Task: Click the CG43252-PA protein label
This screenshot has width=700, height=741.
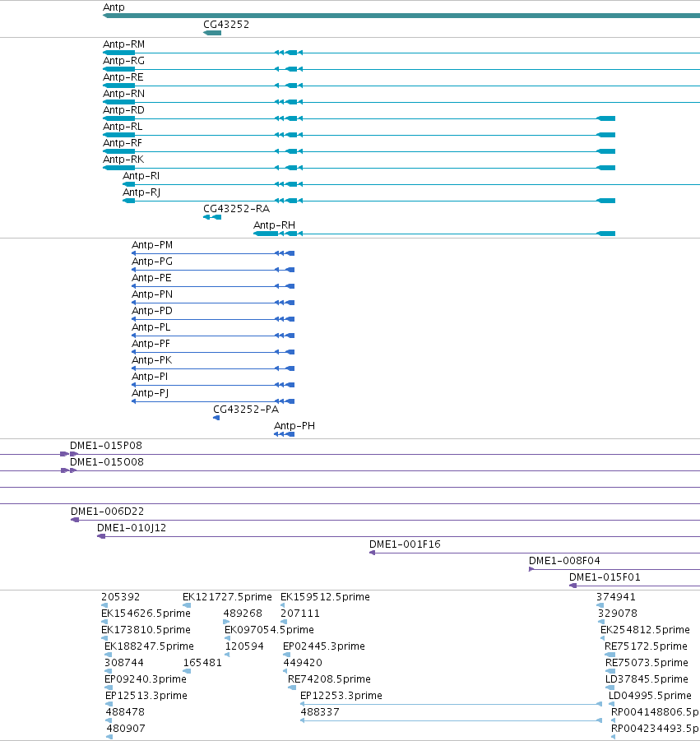Action: [x=246, y=410]
